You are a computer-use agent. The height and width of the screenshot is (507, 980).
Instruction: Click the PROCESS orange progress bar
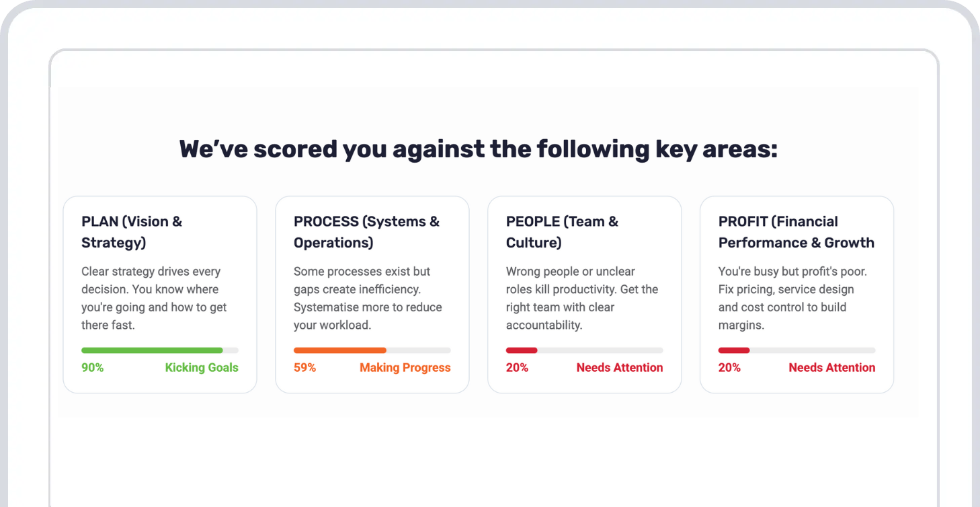pyautogui.click(x=372, y=350)
